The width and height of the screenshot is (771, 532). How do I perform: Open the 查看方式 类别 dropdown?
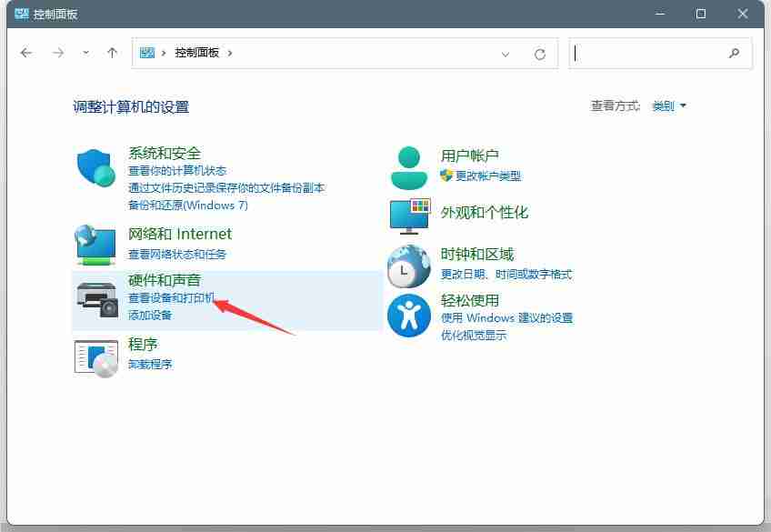click(x=667, y=105)
